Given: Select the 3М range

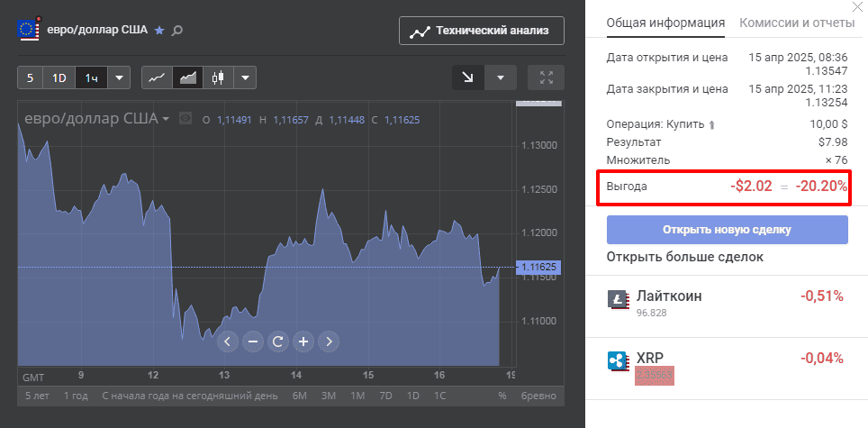Looking at the screenshot, I should coord(329,396).
